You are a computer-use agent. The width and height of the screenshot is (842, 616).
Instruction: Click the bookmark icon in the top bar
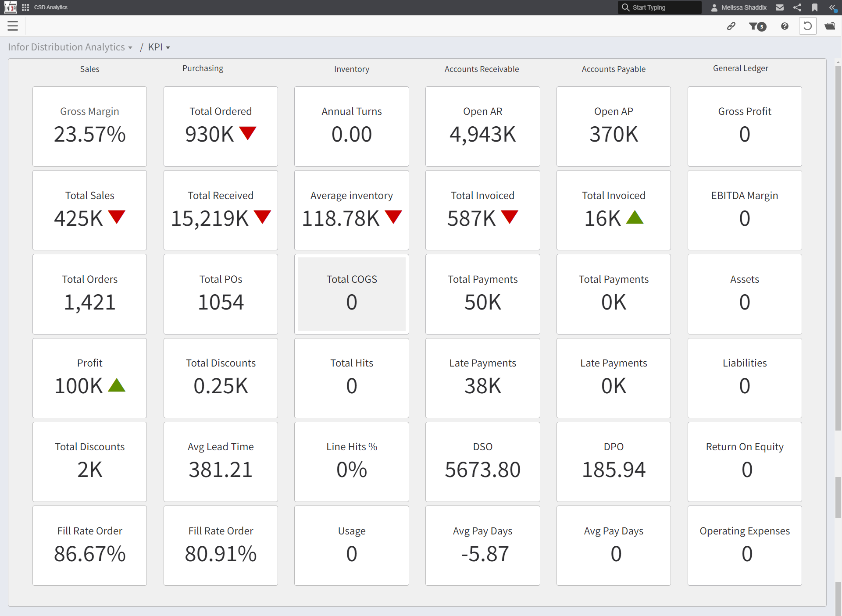coord(815,7)
